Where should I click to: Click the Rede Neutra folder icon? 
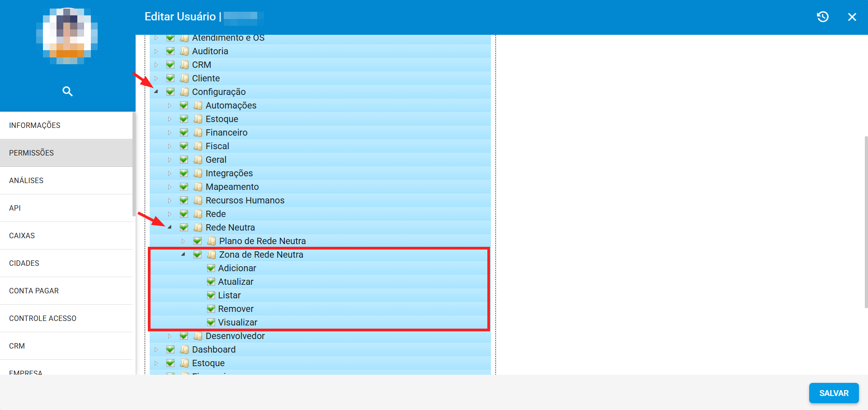pyautogui.click(x=198, y=227)
